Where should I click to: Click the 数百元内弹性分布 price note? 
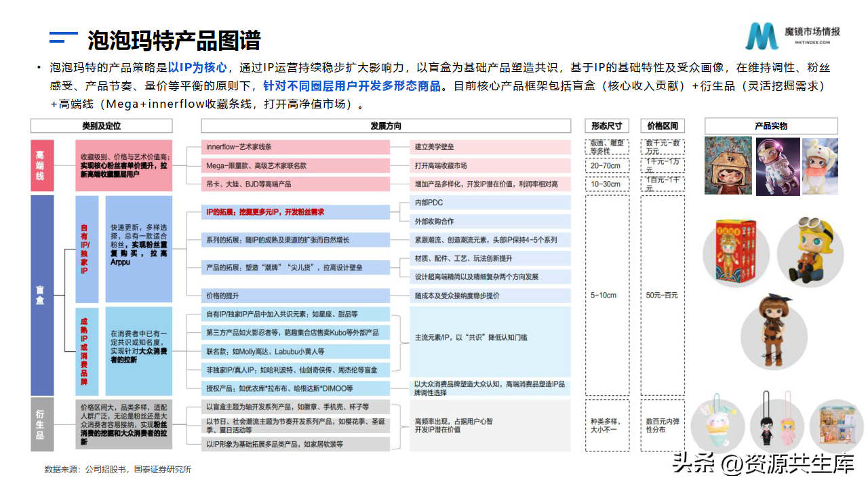[x=663, y=425]
